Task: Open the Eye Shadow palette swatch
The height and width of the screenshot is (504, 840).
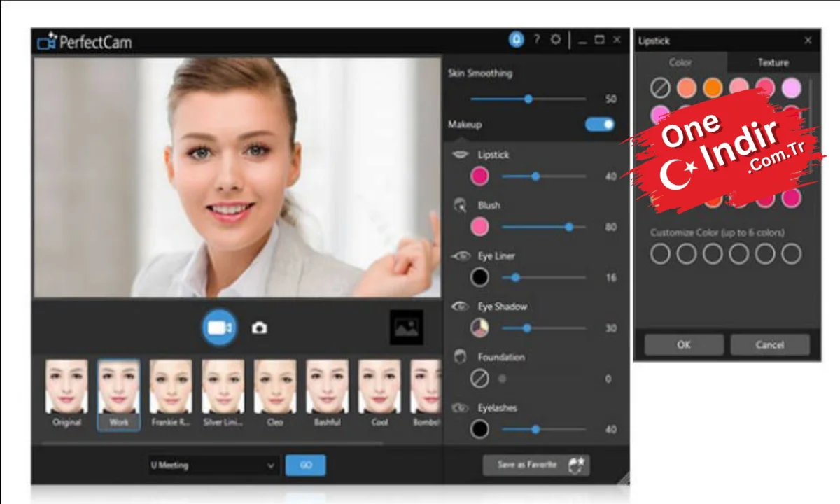Action: pos(479,328)
